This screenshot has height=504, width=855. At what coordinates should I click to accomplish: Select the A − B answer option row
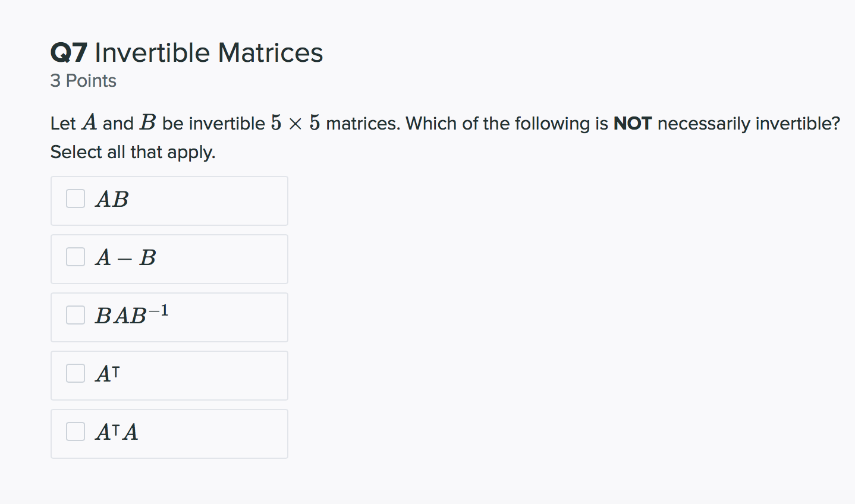(x=169, y=259)
